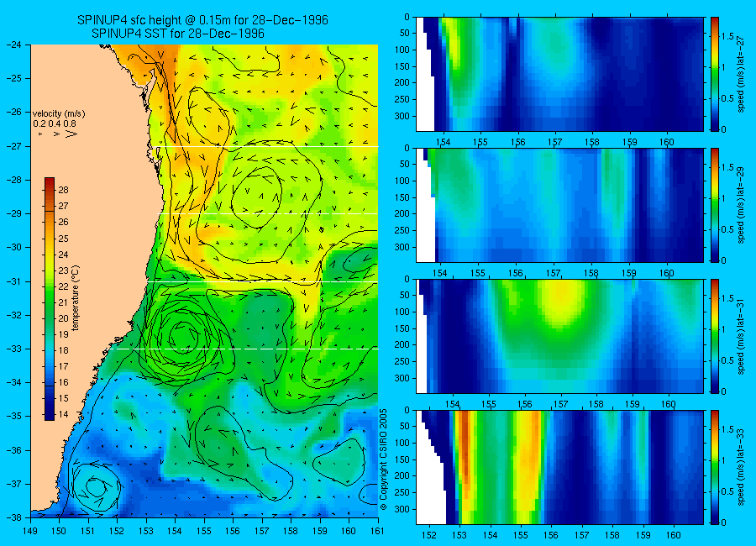Click the -26 latitude label on the map axis
The image size is (756, 546).
[13, 112]
